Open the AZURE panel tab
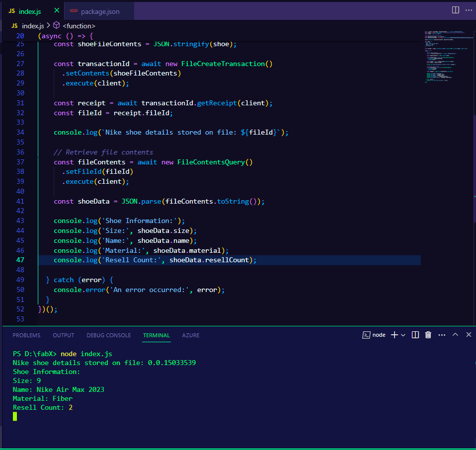476x450 pixels. coord(191,335)
